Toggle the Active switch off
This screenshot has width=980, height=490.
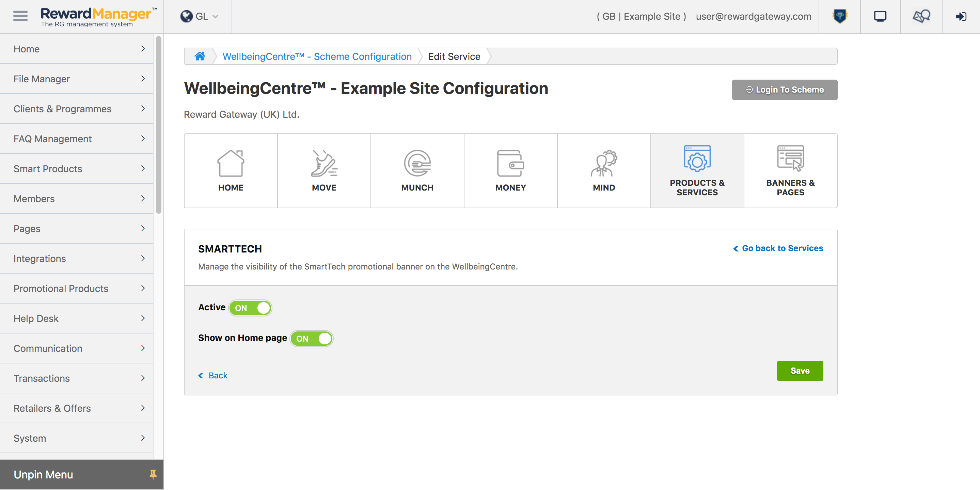pyautogui.click(x=250, y=308)
